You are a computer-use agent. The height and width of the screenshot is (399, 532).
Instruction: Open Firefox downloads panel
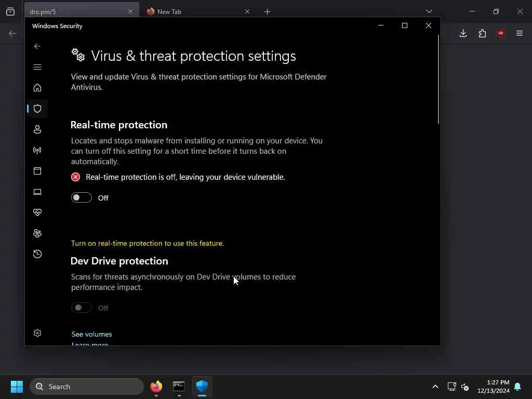463,33
